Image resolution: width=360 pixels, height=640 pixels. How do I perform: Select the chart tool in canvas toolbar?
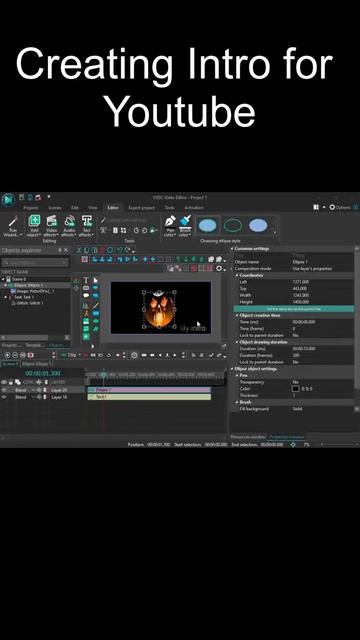[86, 305]
